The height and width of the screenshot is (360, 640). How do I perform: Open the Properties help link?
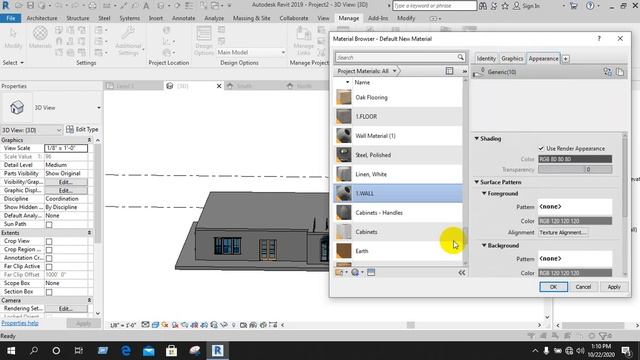pyautogui.click(x=20, y=323)
